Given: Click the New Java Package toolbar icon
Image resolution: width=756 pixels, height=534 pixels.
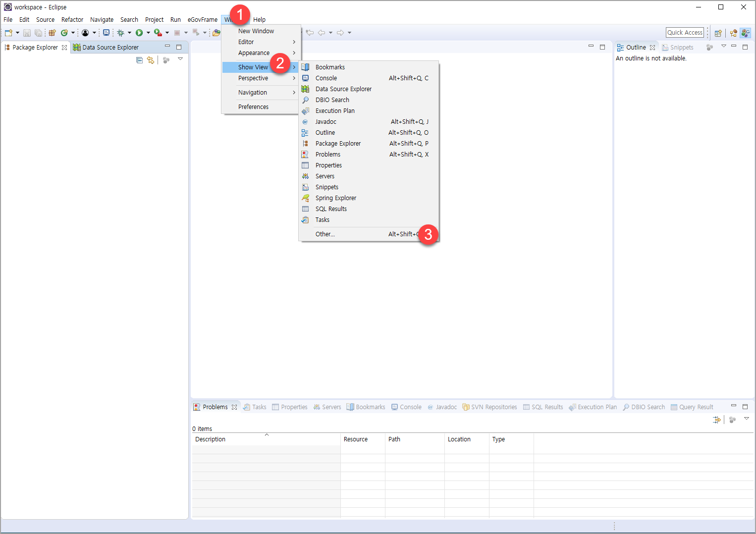Looking at the screenshot, I should 52,33.
